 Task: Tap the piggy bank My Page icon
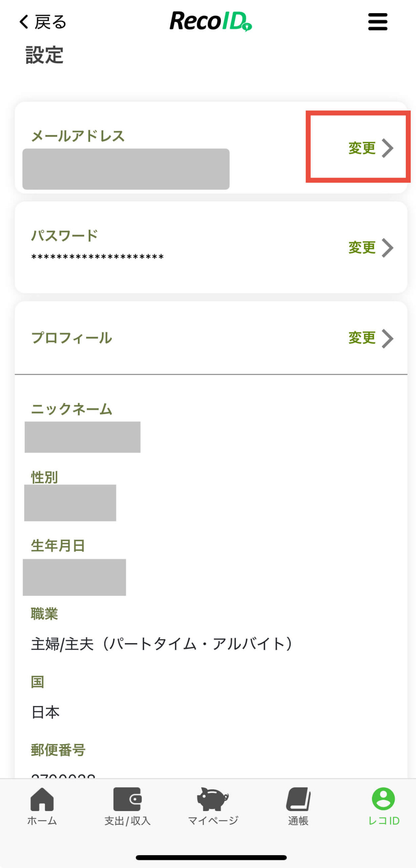click(213, 799)
